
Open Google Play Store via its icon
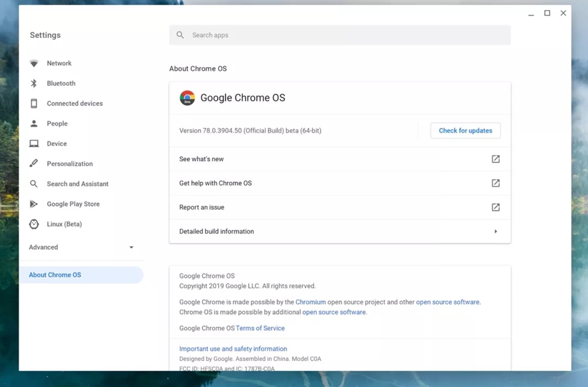[x=34, y=204]
